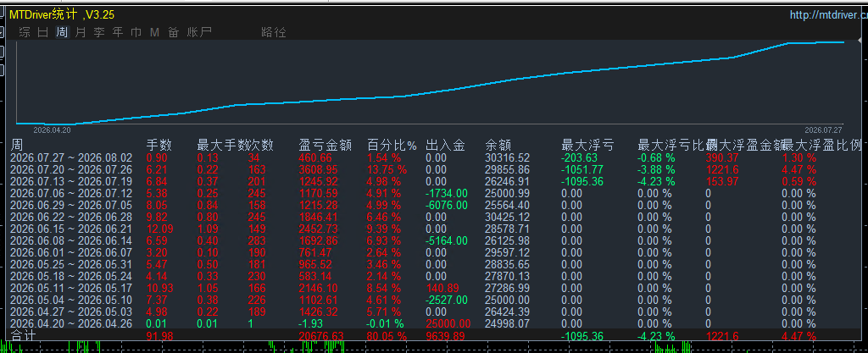Click floating loss value -1051.77
868x353 pixels.
pyautogui.click(x=583, y=169)
